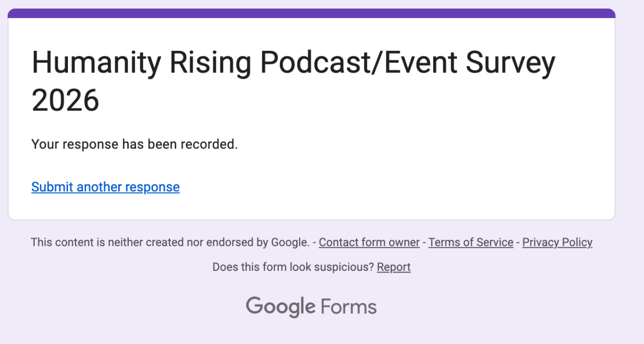Click the word "Rising" in the heading
644x344 pixels.
pos(210,62)
